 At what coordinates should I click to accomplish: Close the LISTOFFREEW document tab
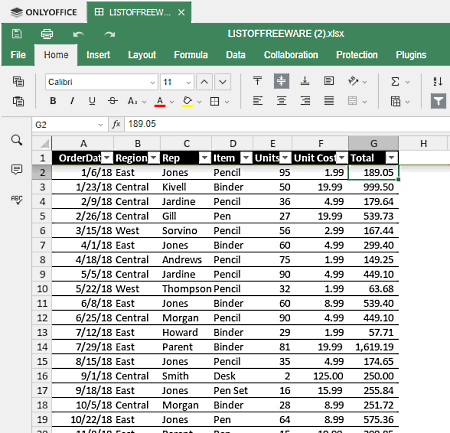181,13
